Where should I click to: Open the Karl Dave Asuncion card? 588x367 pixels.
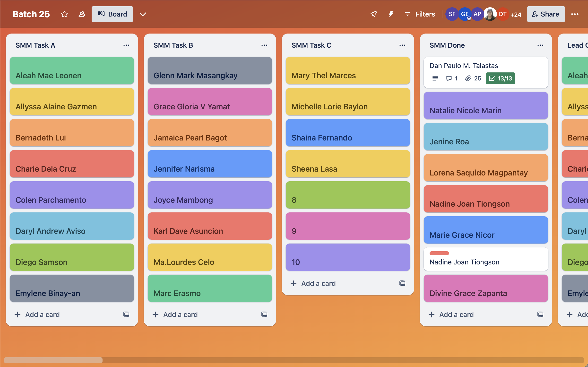(x=210, y=226)
